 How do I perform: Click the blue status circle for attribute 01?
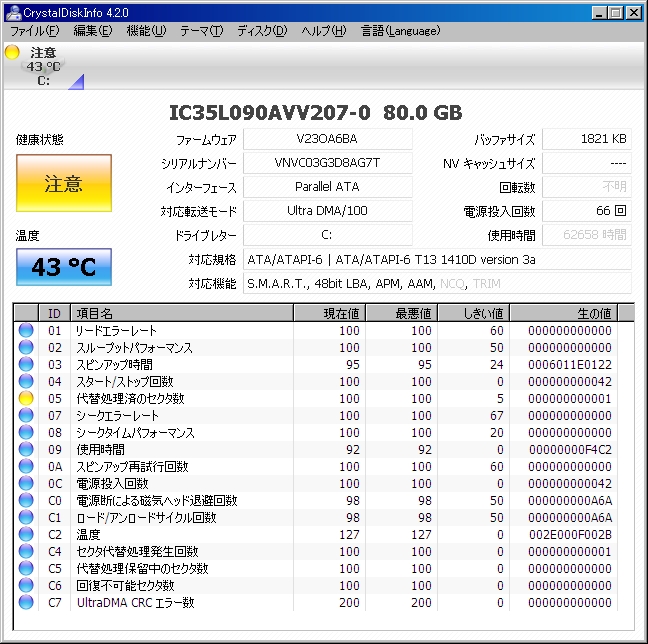pyautogui.click(x=26, y=330)
